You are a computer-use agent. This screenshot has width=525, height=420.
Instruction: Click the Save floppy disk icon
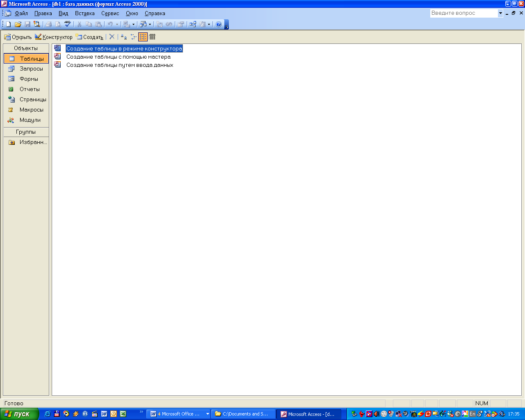[x=27, y=24]
